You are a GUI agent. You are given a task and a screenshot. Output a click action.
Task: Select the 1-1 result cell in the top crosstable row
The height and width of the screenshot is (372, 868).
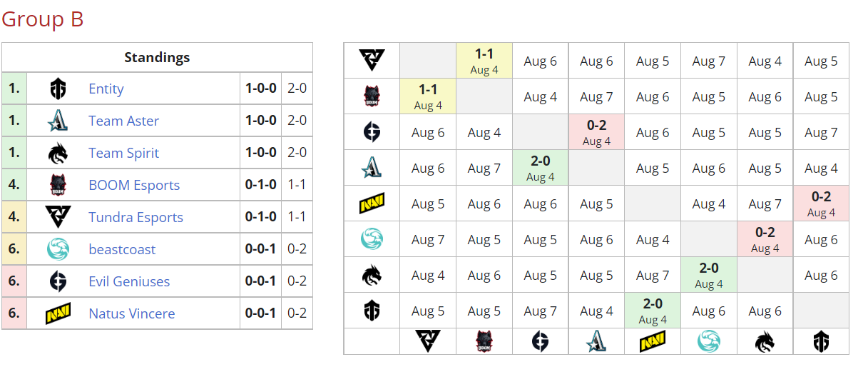tap(484, 61)
